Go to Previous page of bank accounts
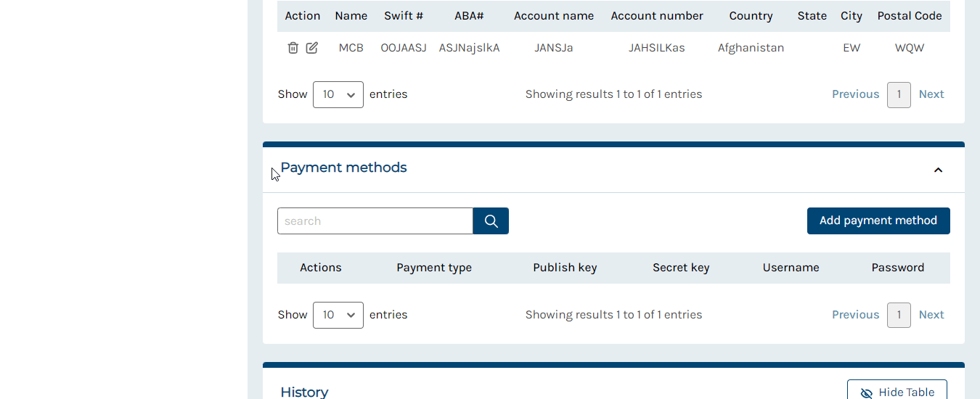This screenshot has width=980, height=399. pyautogui.click(x=855, y=94)
